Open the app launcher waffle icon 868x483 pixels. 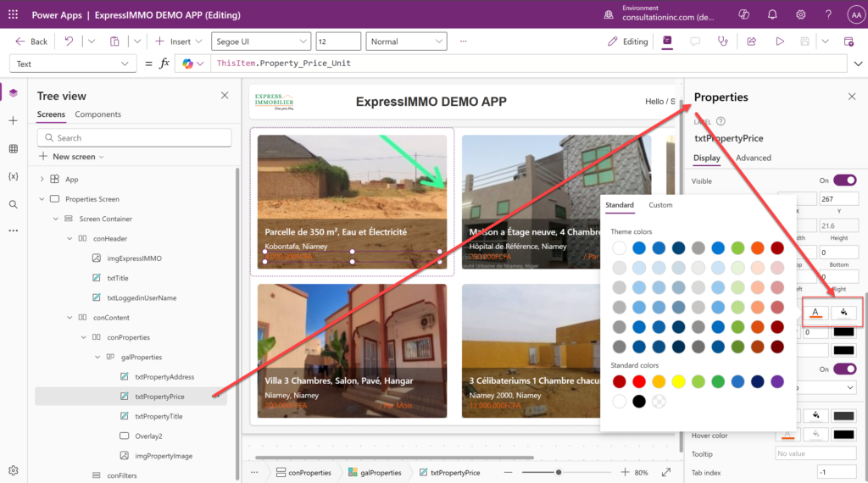pyautogui.click(x=13, y=15)
